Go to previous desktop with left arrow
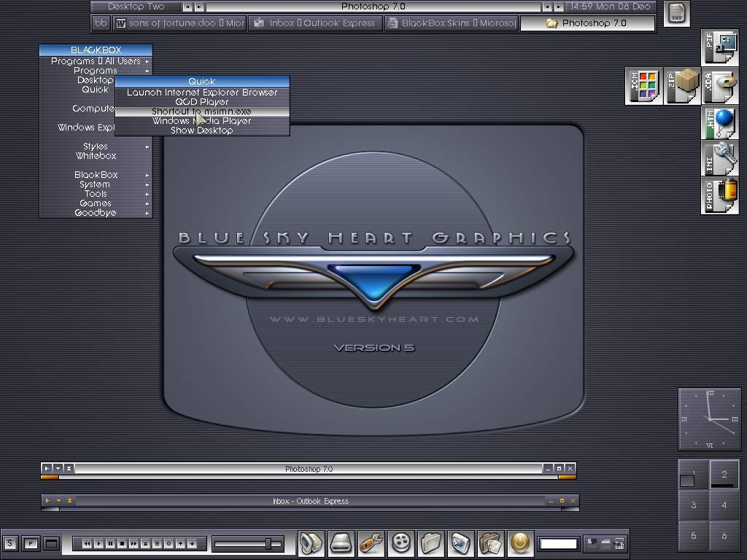The width and height of the screenshot is (747, 560). [187, 7]
